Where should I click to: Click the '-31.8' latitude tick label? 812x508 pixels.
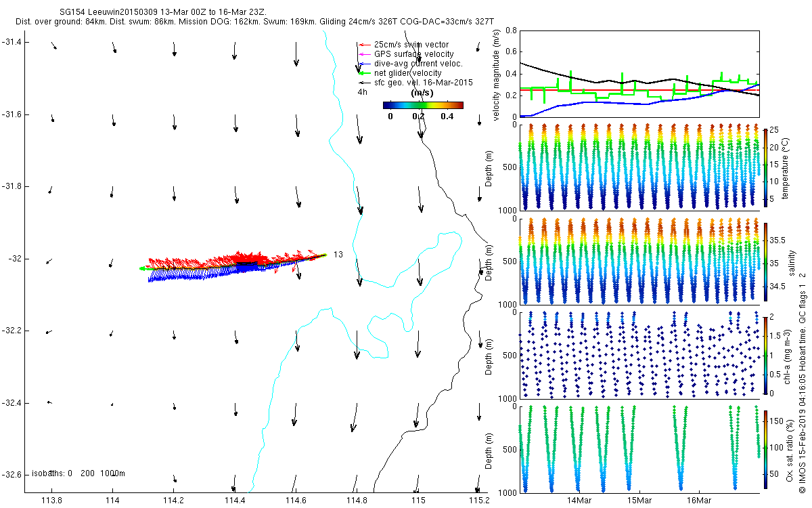[12, 186]
